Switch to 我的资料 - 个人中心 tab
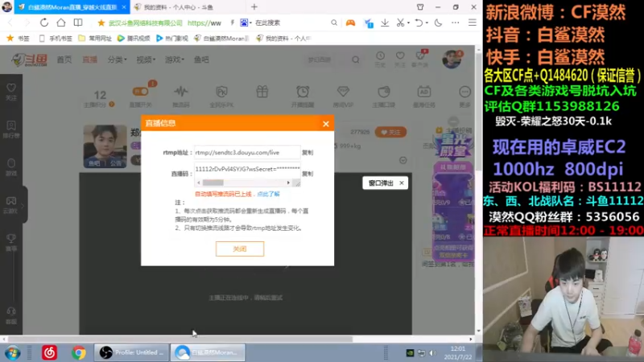The height and width of the screenshot is (362, 644). coord(179,7)
